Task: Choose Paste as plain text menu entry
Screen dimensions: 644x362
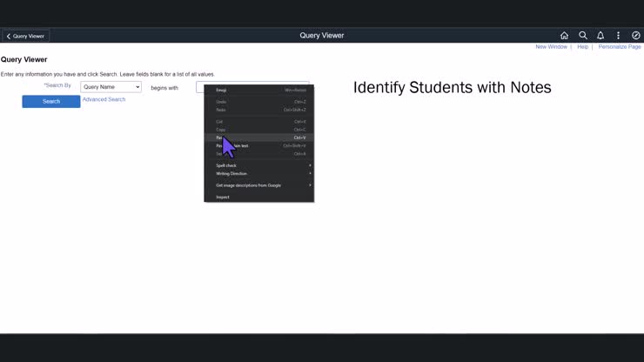Action: [259, 146]
